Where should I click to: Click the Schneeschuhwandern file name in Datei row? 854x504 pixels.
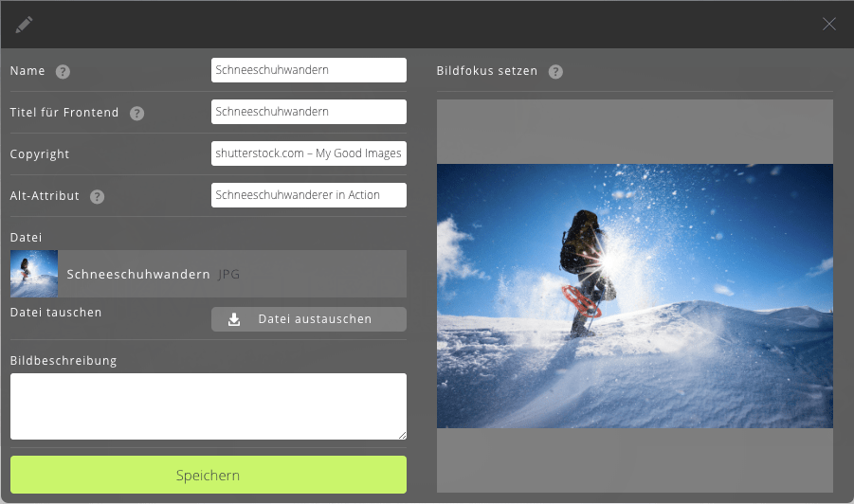tap(138, 274)
